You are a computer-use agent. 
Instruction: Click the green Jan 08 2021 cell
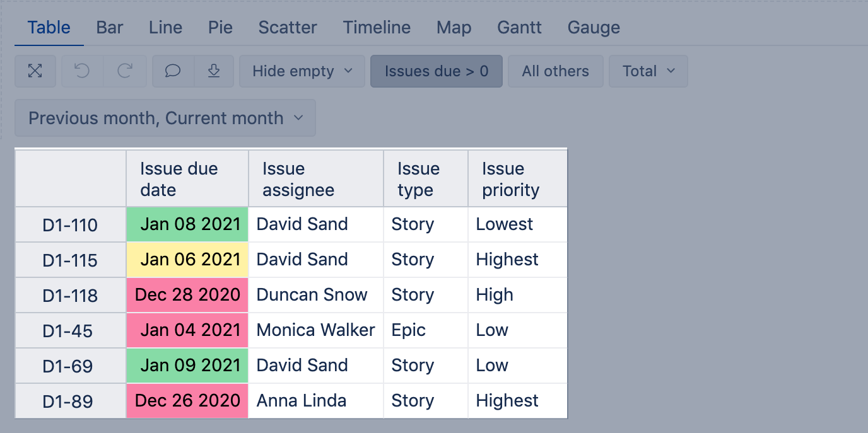(187, 224)
